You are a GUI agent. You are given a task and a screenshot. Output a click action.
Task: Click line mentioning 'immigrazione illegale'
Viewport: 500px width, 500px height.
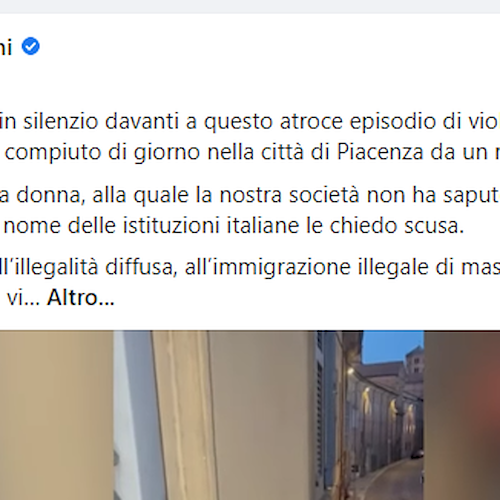point(250,267)
